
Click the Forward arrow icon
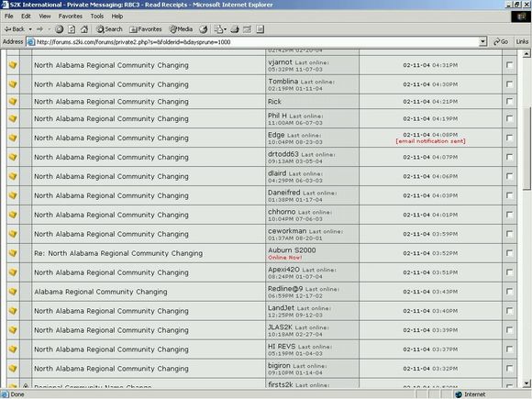pos(40,29)
